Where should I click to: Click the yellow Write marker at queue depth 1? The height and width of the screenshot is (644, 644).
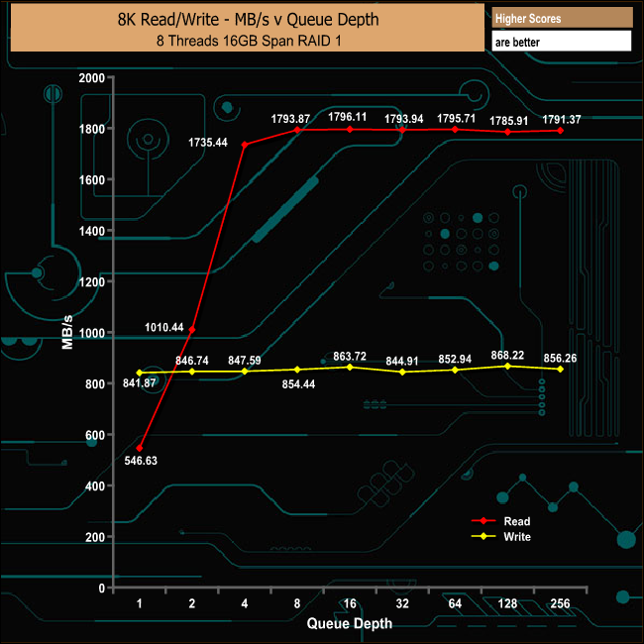coord(140,373)
